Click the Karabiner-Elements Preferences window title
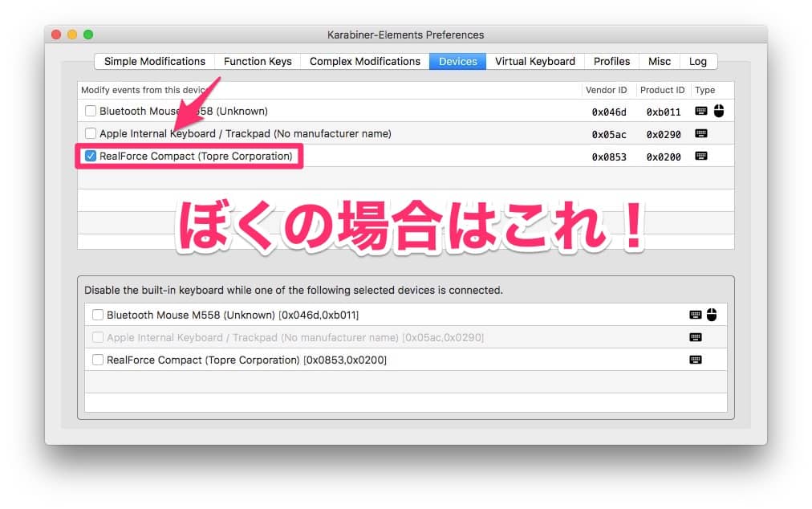This screenshot has height=509, width=812. pyautogui.click(x=405, y=35)
